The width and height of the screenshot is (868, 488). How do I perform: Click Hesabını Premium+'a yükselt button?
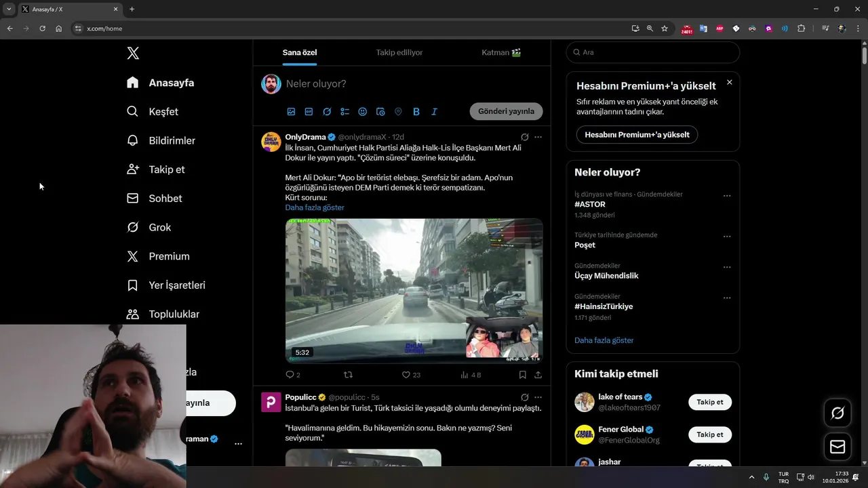tap(637, 134)
